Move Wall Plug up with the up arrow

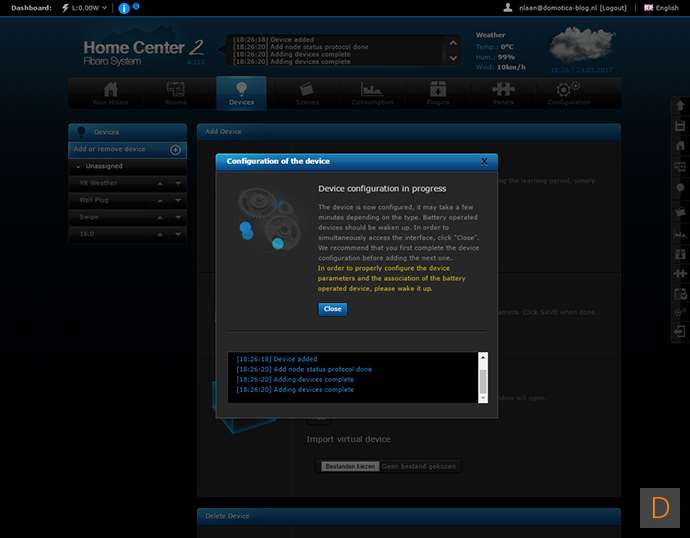coord(160,201)
